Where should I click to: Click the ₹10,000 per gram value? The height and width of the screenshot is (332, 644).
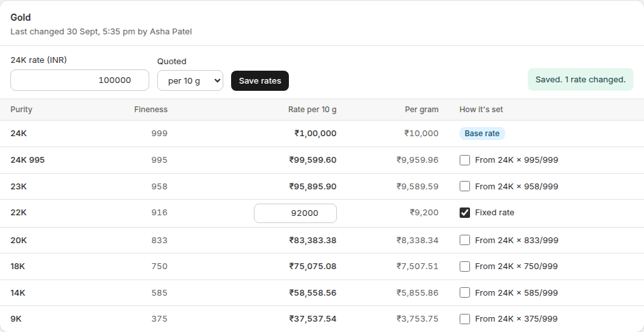[x=421, y=134]
